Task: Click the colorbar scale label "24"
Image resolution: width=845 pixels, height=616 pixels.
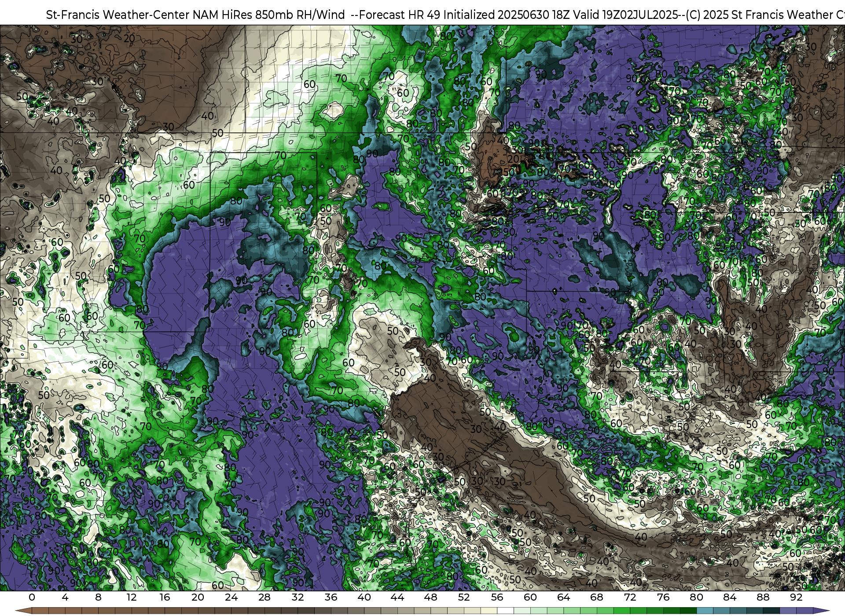Action: 231,597
